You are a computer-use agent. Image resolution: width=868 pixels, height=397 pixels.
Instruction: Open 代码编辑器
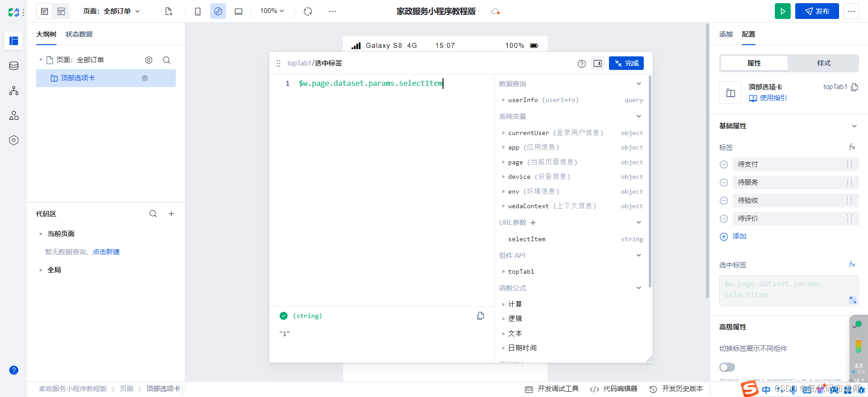tap(613, 389)
